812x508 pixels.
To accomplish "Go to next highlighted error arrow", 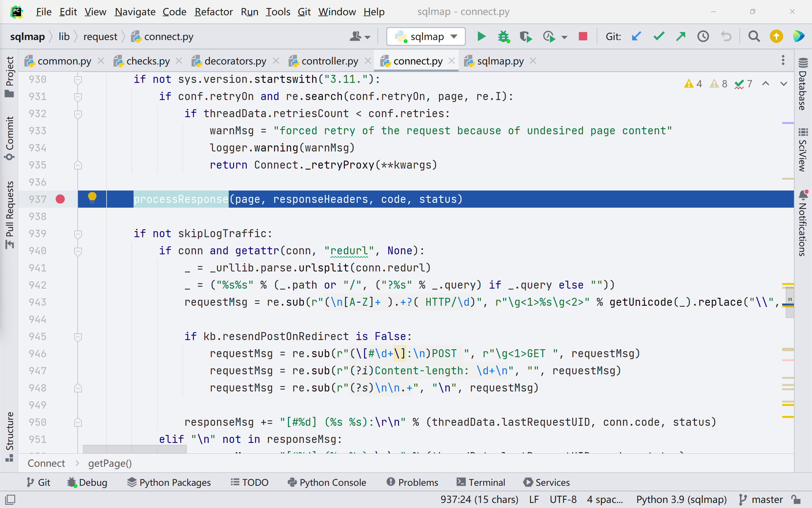I will pyautogui.click(x=783, y=84).
